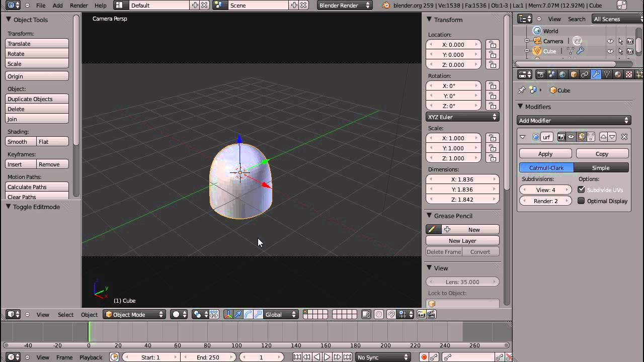The image size is (644, 362).
Task: Delete the Default screen layout
Action: (204, 5)
